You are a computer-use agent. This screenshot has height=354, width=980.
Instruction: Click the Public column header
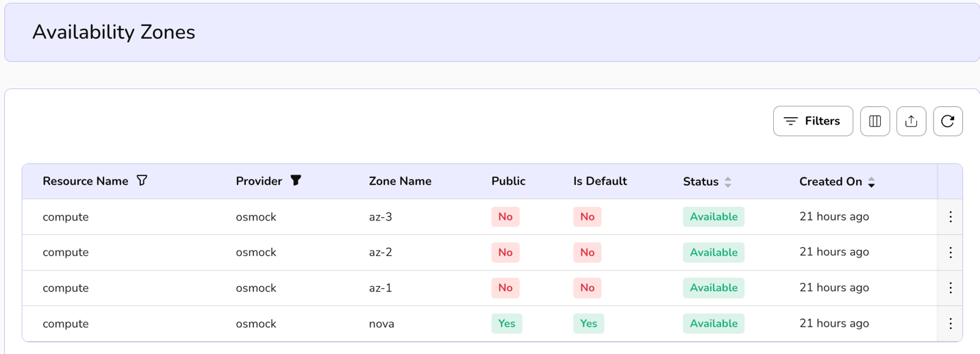click(x=508, y=181)
